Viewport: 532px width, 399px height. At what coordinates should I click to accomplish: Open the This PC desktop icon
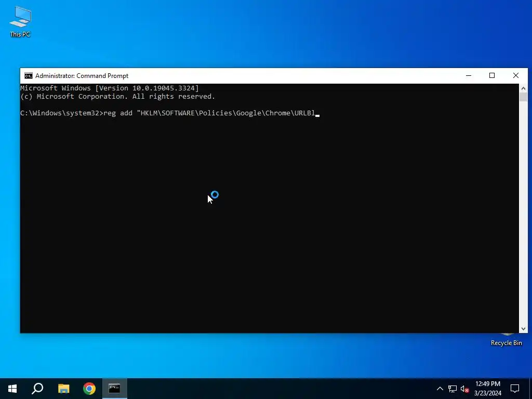20,22
